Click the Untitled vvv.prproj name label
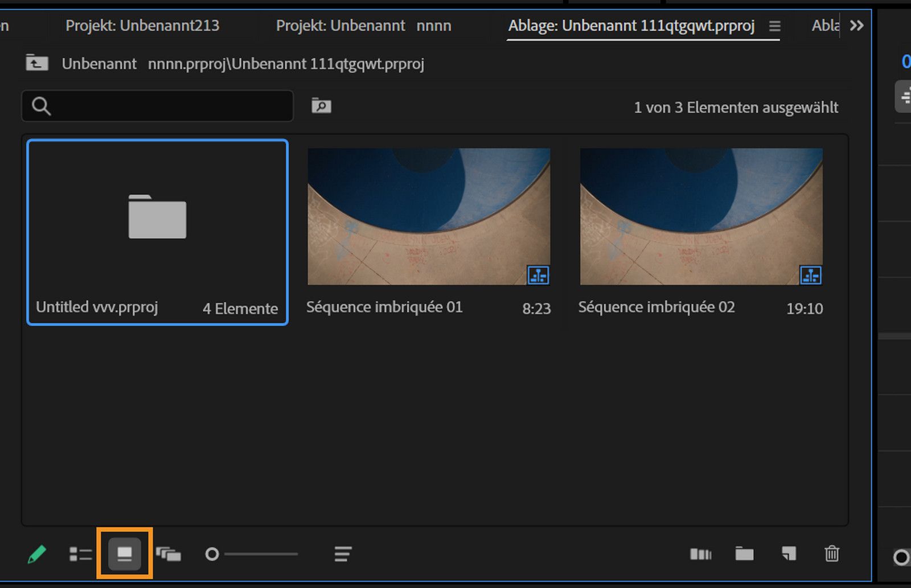 97,307
